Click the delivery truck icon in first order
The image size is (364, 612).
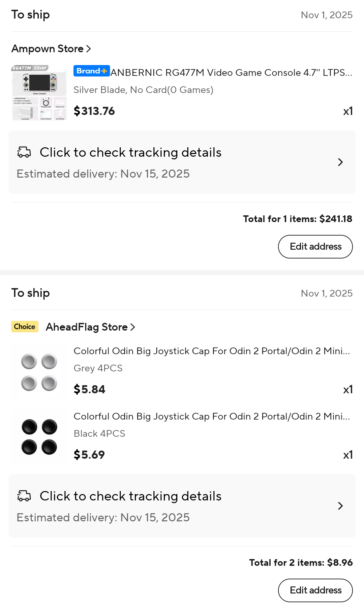[x=24, y=152]
